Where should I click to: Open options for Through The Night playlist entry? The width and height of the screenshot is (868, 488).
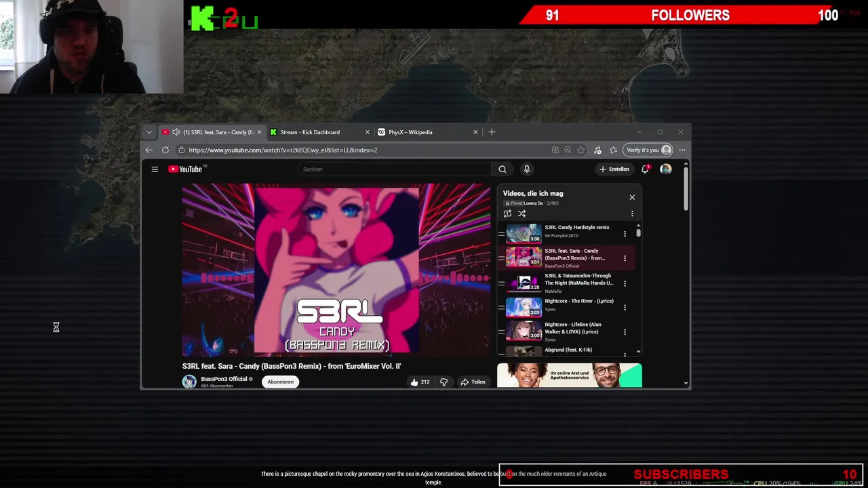pos(625,283)
